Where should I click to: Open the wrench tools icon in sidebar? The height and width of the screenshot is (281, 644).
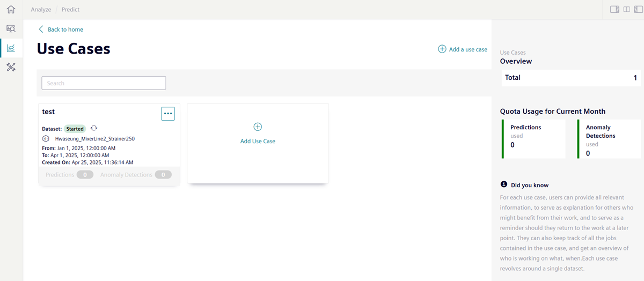pyautogui.click(x=11, y=67)
